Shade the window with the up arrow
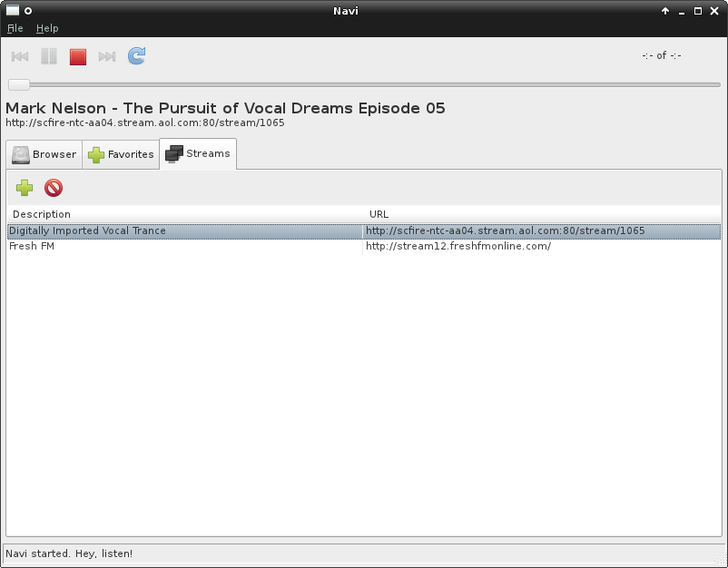The height and width of the screenshot is (568, 728). [x=665, y=11]
